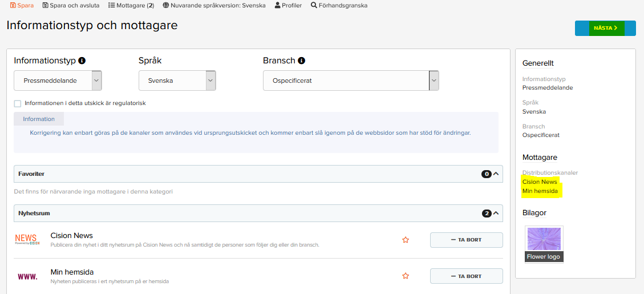This screenshot has height=294, width=644.
Task: Click the Spara save icon
Action: click(13, 6)
